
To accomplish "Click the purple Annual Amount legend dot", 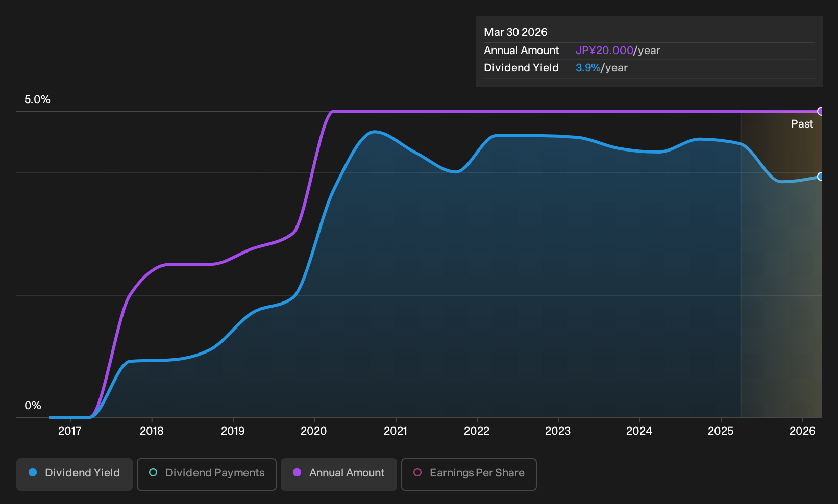I will coord(297,473).
